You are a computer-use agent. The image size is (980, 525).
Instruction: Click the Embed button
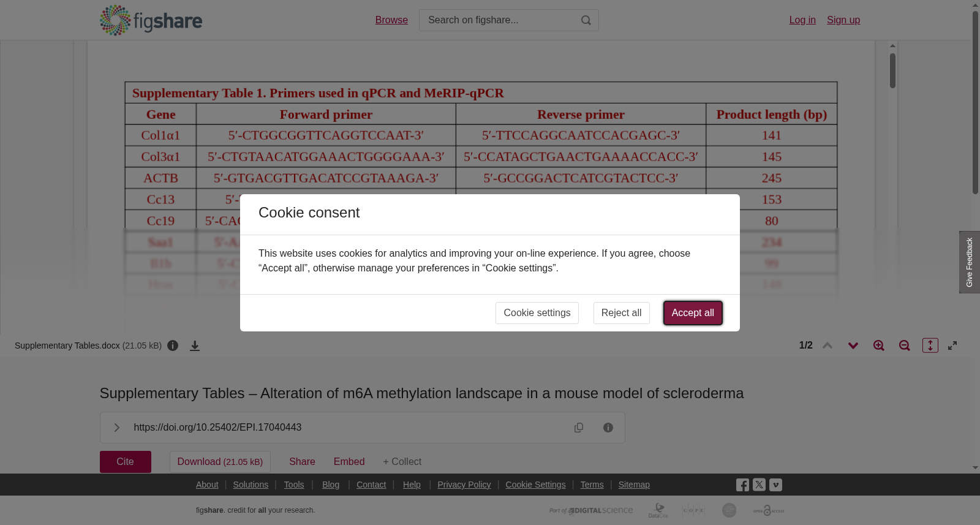click(x=349, y=462)
